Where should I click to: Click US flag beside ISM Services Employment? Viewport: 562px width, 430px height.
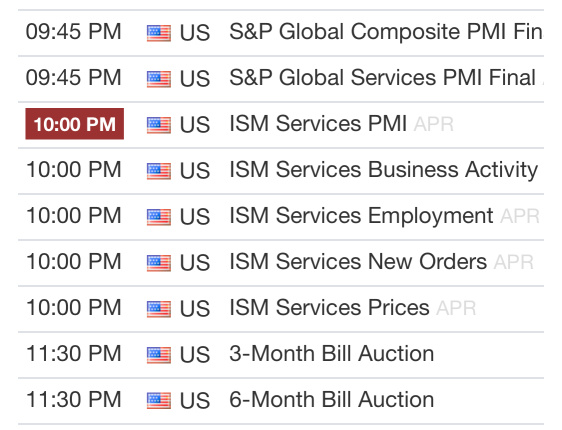pyautogui.click(x=158, y=217)
